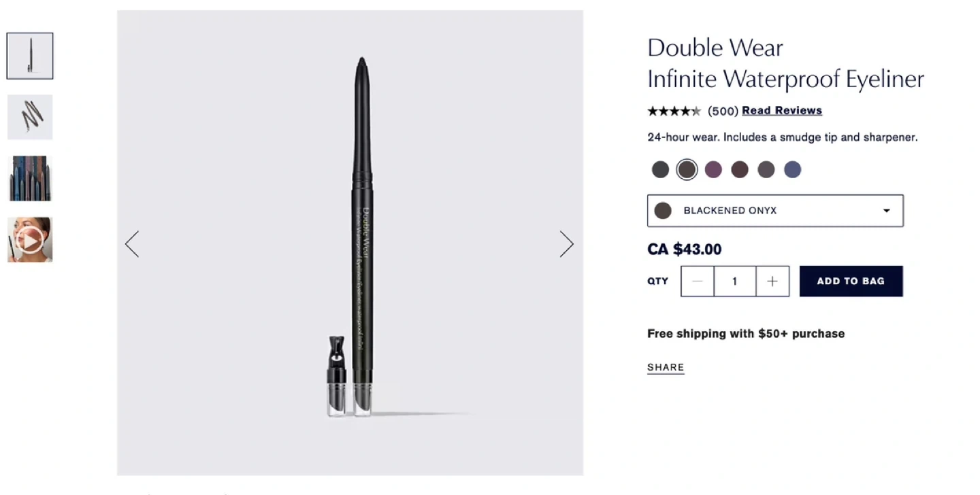Decrease quantity with the minus button
This screenshot has height=495, width=980.
pos(698,281)
